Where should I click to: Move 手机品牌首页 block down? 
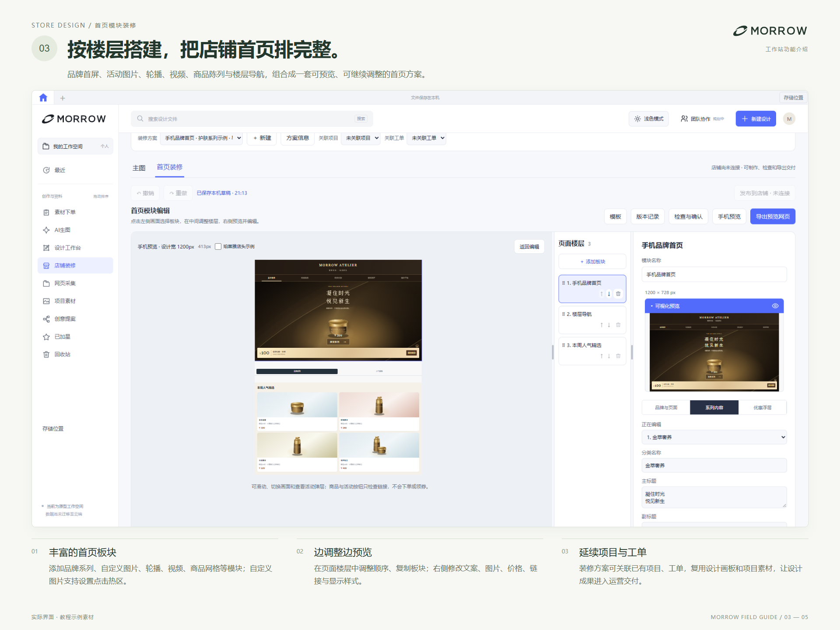click(609, 294)
